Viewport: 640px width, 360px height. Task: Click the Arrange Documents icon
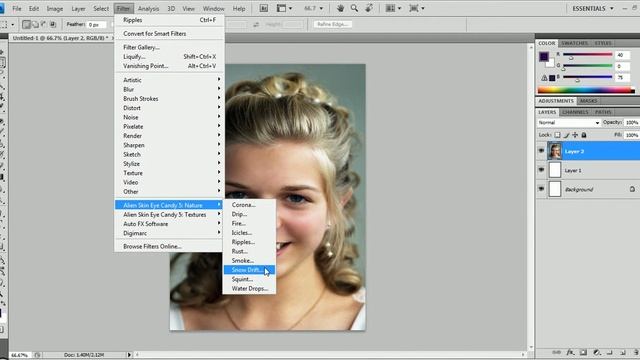point(393,8)
